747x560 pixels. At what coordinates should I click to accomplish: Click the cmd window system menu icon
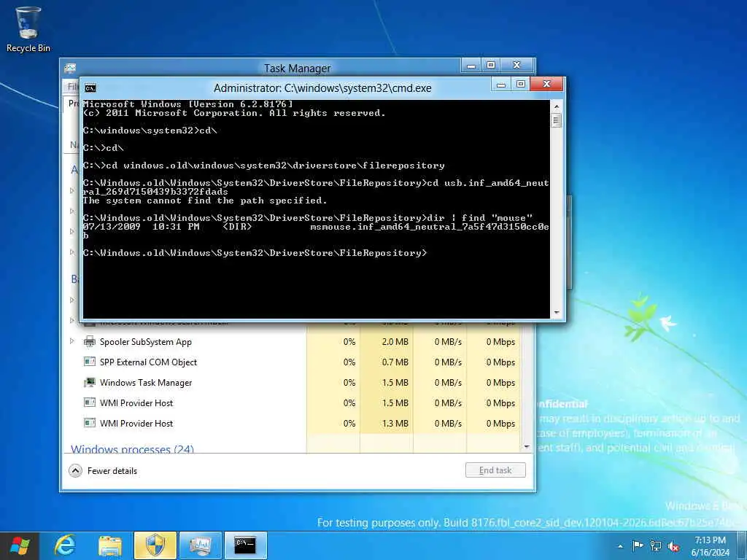click(x=90, y=88)
